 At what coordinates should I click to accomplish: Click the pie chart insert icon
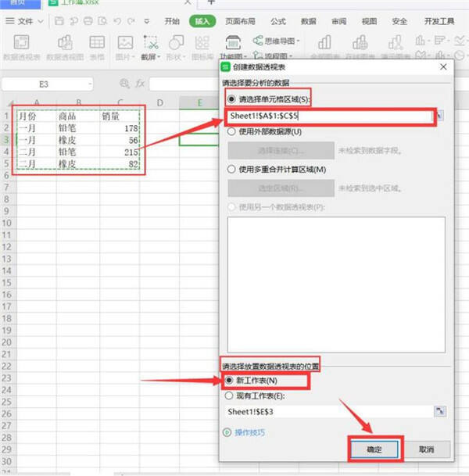[x=460, y=55]
